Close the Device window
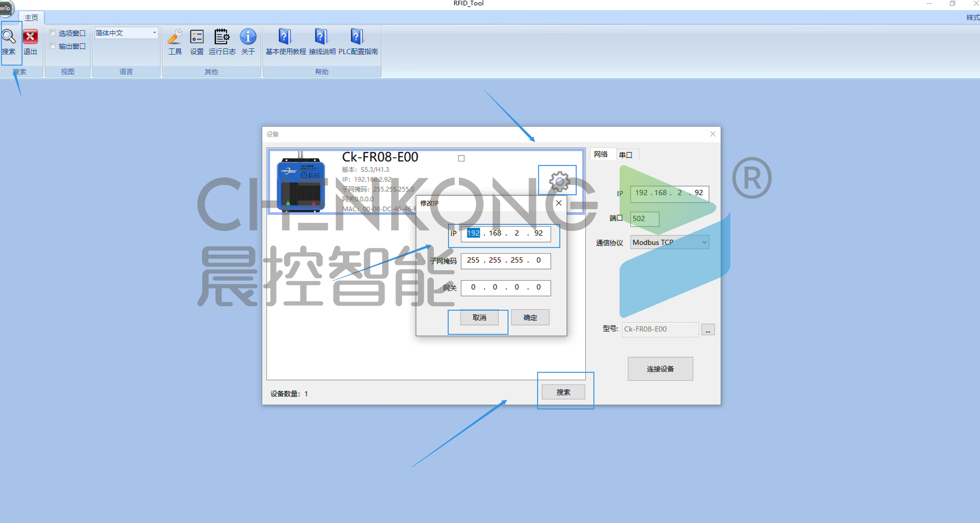 [x=712, y=134]
